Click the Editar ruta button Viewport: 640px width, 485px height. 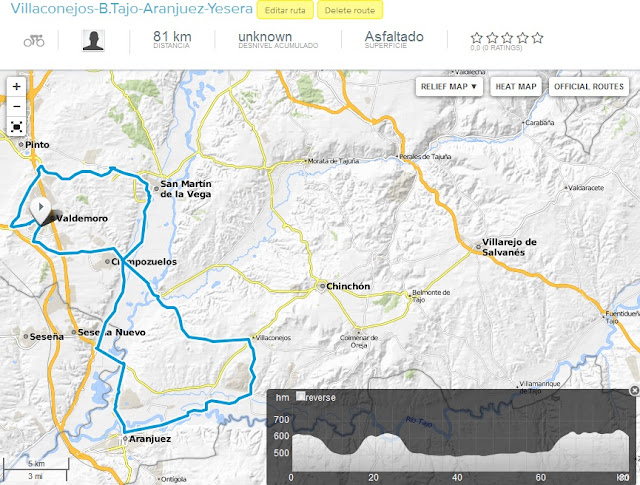(x=285, y=10)
